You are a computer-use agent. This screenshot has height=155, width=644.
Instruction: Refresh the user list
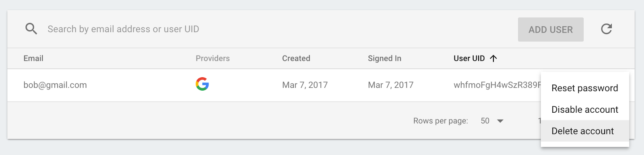(607, 29)
